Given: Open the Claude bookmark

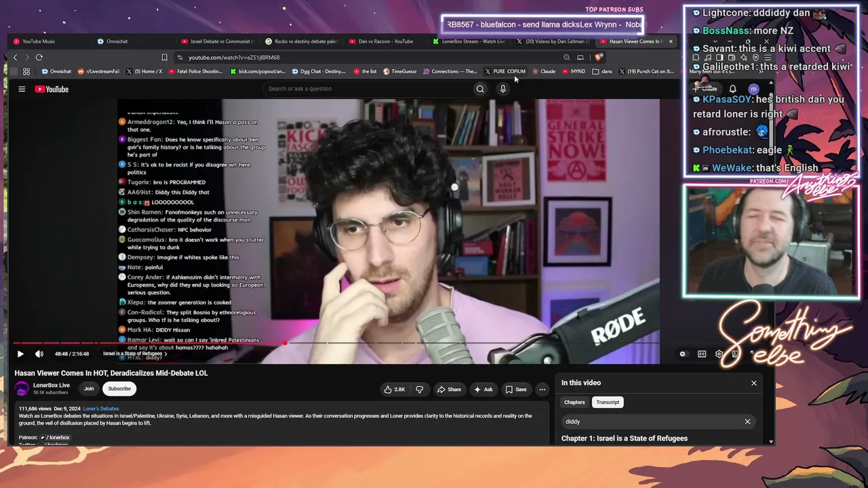Looking at the screenshot, I should click(x=544, y=71).
